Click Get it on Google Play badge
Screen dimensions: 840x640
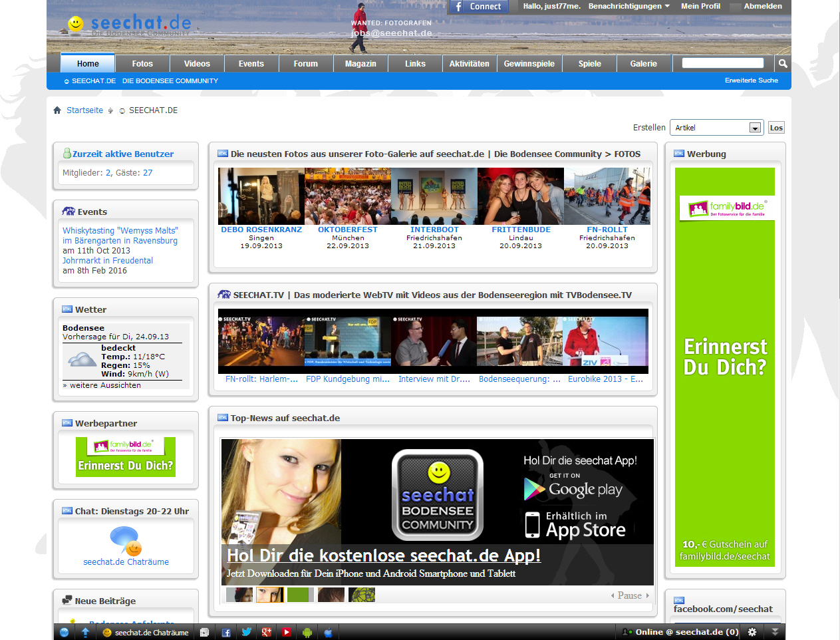[573, 486]
